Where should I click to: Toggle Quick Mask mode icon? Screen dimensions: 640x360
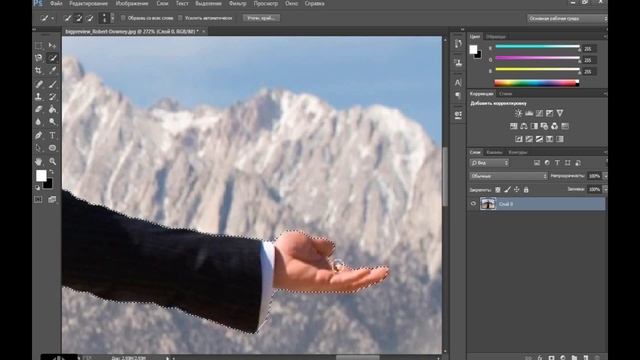[38, 200]
